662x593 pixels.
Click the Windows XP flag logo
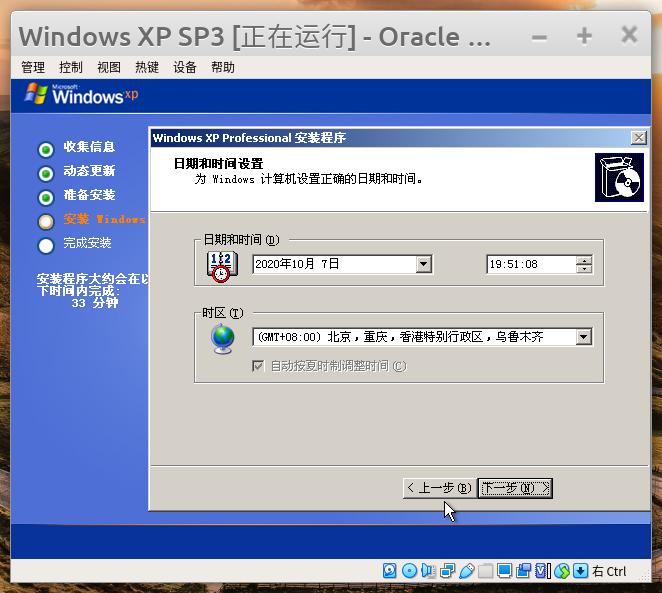pyautogui.click(x=36, y=94)
